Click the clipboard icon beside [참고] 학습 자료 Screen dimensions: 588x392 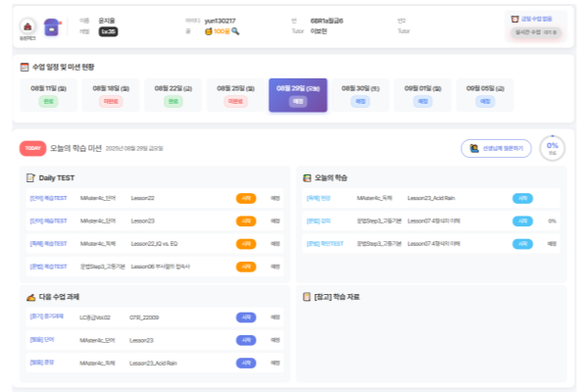307,295
